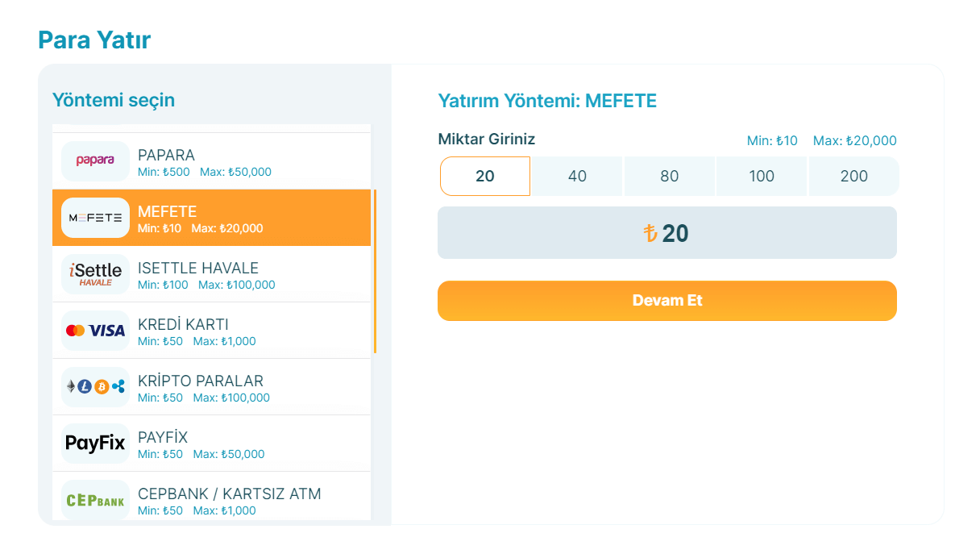Click the MEFETE logo icon
The image size is (980, 554).
95,218
